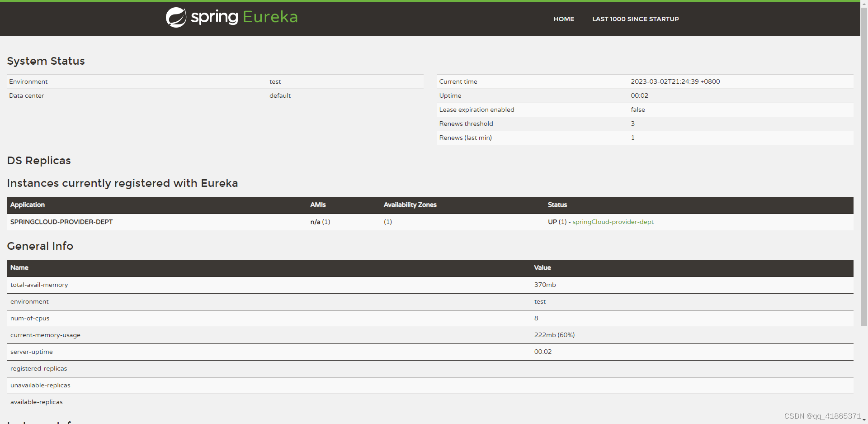Select the 'default' data center value

pos(280,95)
